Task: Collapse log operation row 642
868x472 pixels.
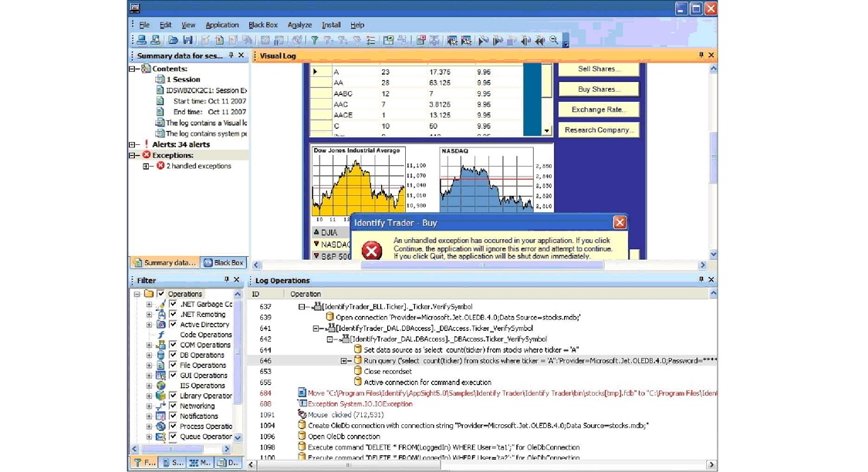Action: click(330, 339)
